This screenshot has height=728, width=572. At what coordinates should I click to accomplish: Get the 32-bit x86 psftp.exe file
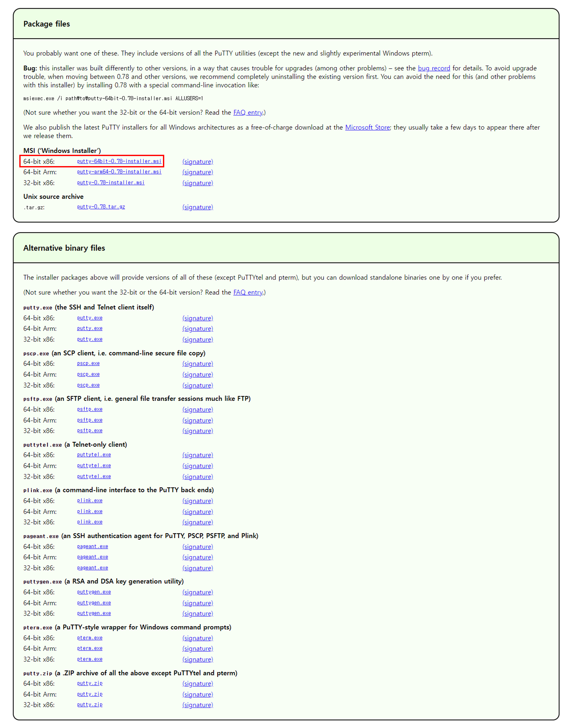tap(89, 431)
